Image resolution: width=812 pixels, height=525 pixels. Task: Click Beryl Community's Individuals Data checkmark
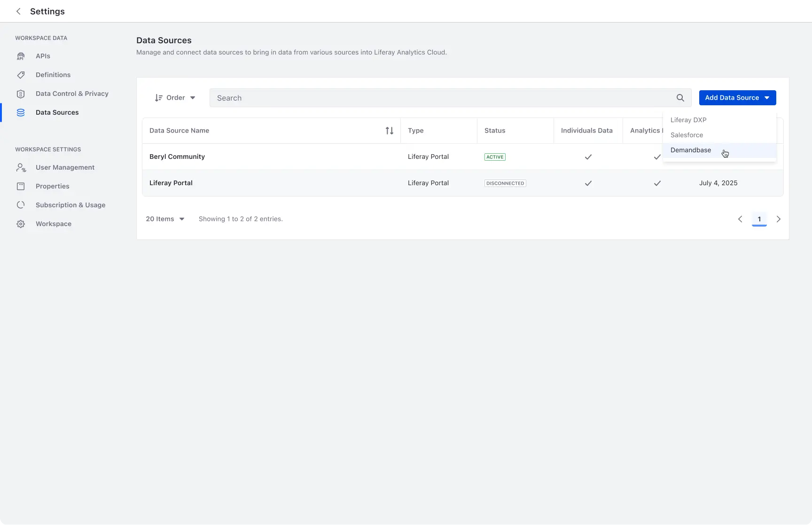coord(588,157)
